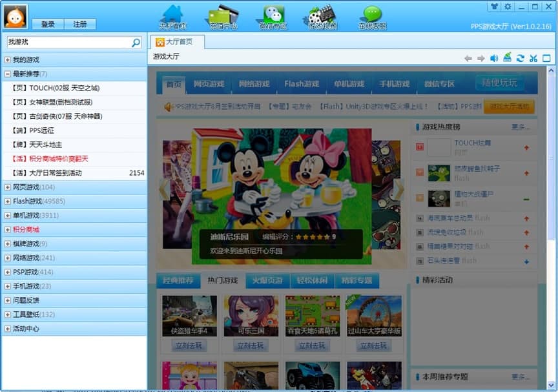Open the 微信专区 WeChat zone icon
This screenshot has height=392, width=558.
[273, 16]
